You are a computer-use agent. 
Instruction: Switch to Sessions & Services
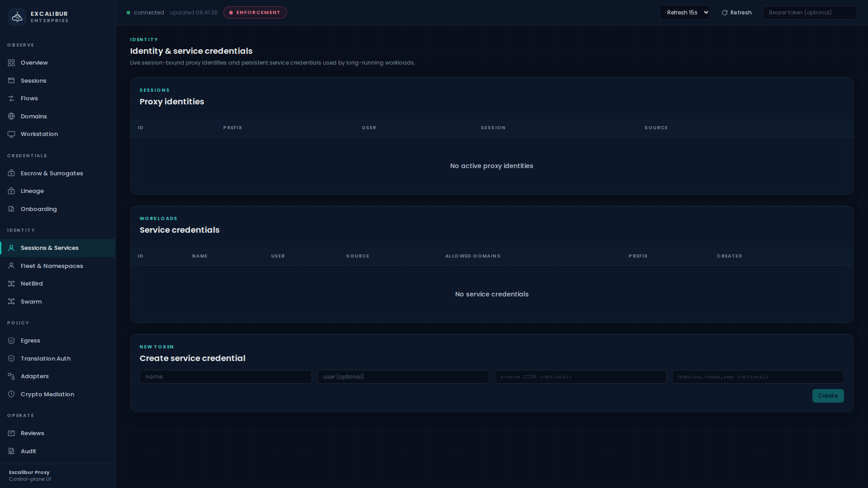pyautogui.click(x=49, y=248)
